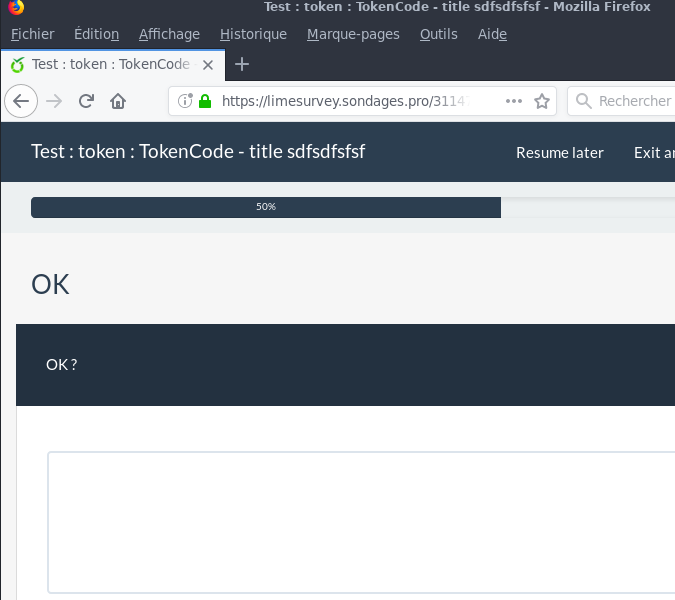Click the forward navigation arrow

pos(54,101)
